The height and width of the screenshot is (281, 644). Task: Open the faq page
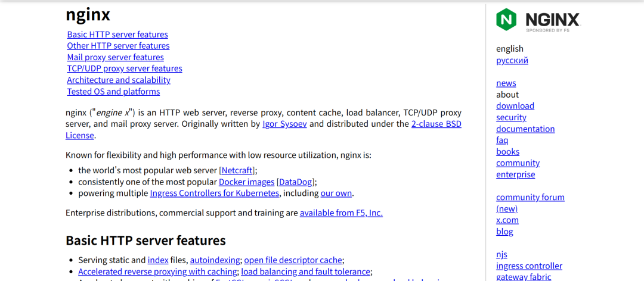pos(502,140)
